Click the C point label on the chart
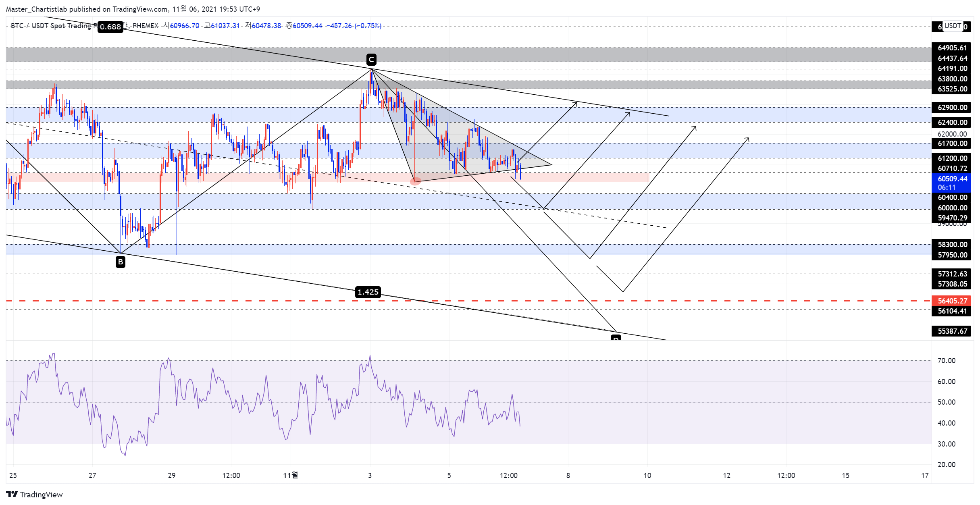 371,60
